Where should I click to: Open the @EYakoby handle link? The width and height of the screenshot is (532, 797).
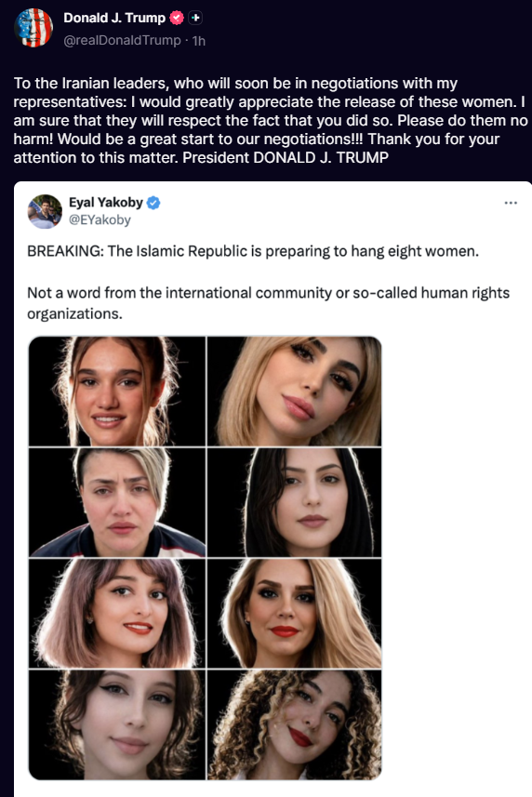click(100, 220)
